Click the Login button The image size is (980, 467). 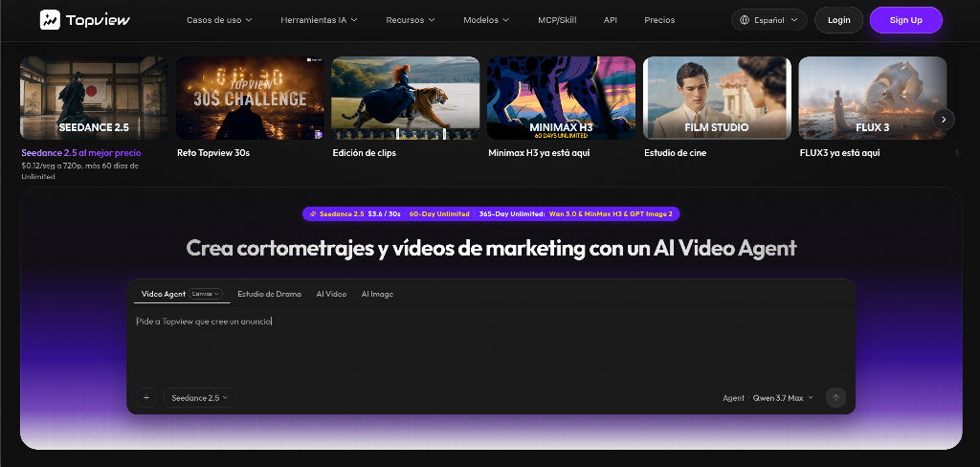click(838, 20)
